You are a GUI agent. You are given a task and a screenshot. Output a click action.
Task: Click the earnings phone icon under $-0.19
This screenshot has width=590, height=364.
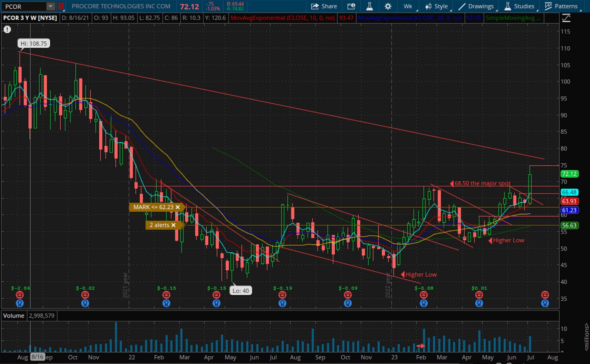point(282,295)
